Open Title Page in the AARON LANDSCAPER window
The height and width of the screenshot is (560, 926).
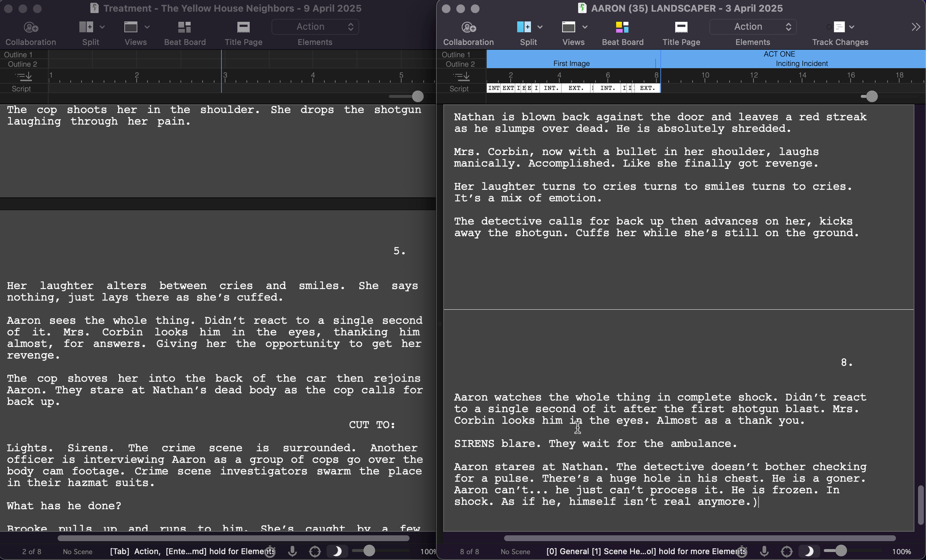coord(681,27)
